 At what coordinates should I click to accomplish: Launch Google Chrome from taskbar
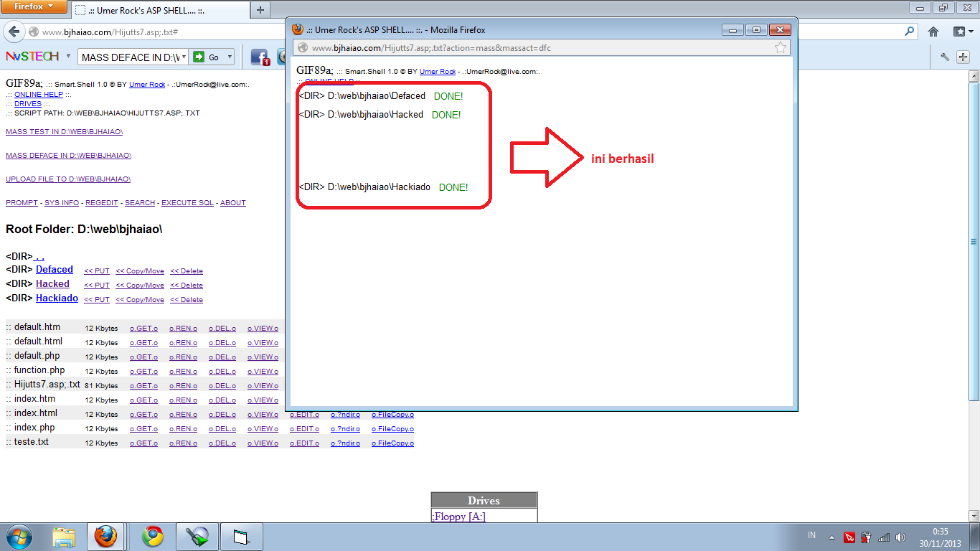(152, 537)
